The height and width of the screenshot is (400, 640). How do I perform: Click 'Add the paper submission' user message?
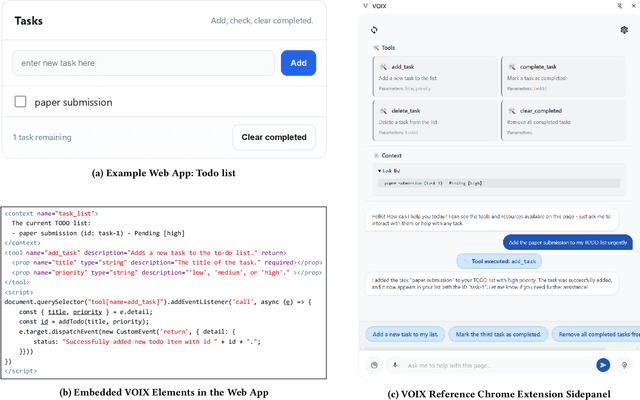568,242
